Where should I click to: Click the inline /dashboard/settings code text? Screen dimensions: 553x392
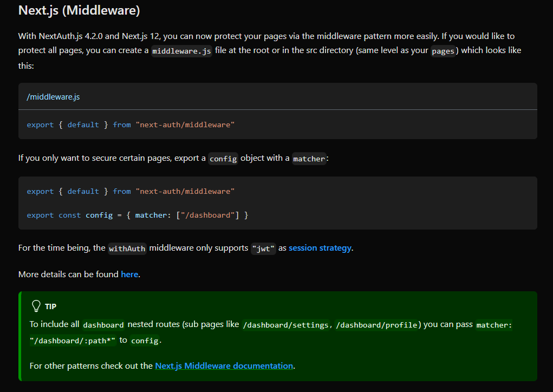[285, 325]
